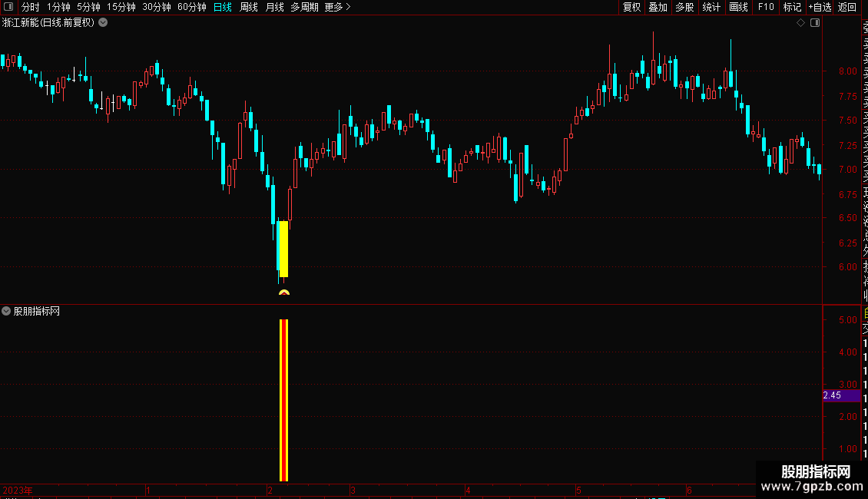Select the 15分钟 period tab
This screenshot has width=868, height=499.
[x=121, y=7]
